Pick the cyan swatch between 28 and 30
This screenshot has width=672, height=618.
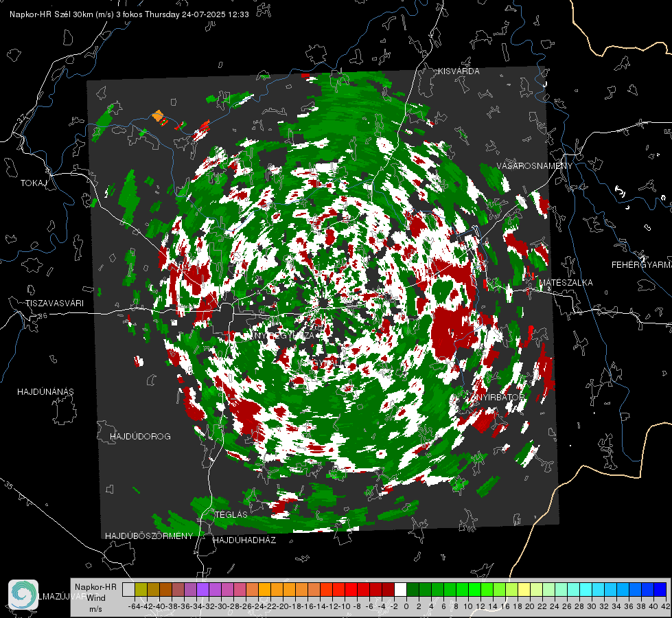click(x=586, y=589)
